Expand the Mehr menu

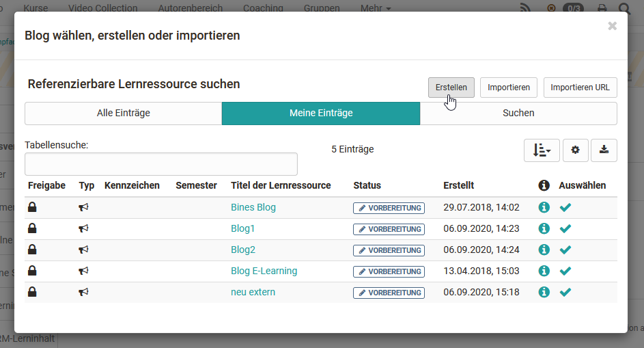376,8
